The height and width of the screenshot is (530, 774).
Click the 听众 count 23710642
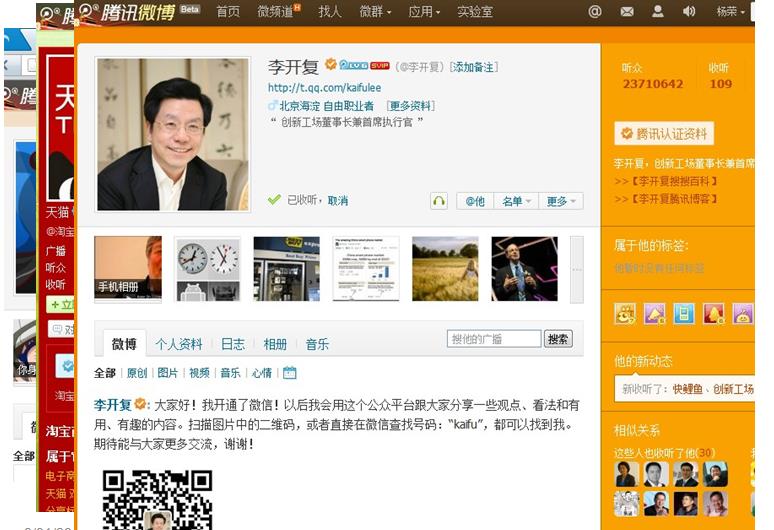[x=653, y=84]
